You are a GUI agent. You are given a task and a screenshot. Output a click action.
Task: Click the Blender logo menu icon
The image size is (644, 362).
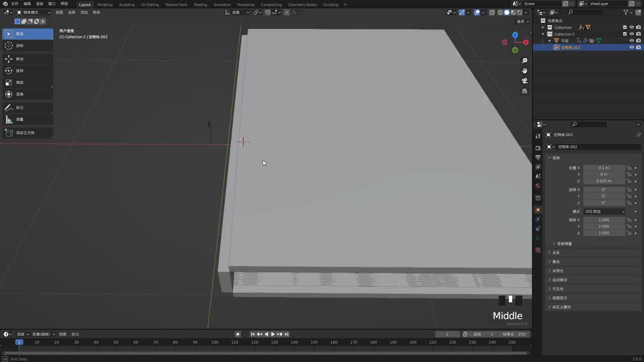5,4
